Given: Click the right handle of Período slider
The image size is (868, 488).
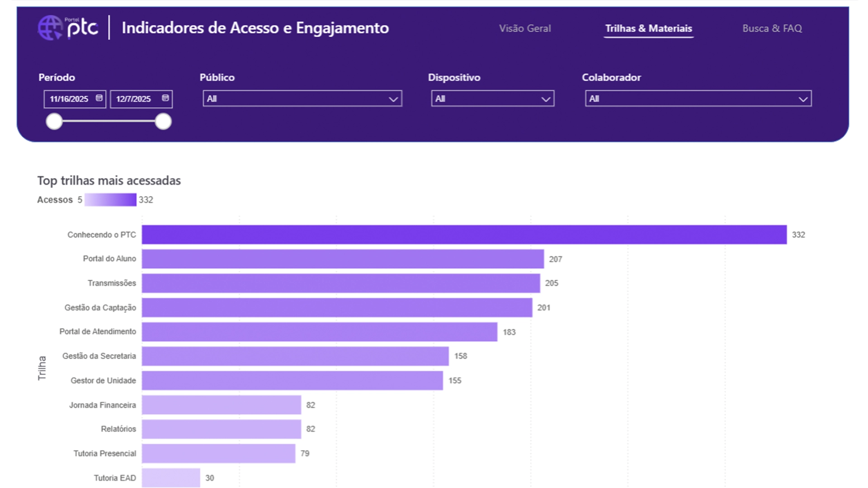Looking at the screenshot, I should click(x=163, y=122).
